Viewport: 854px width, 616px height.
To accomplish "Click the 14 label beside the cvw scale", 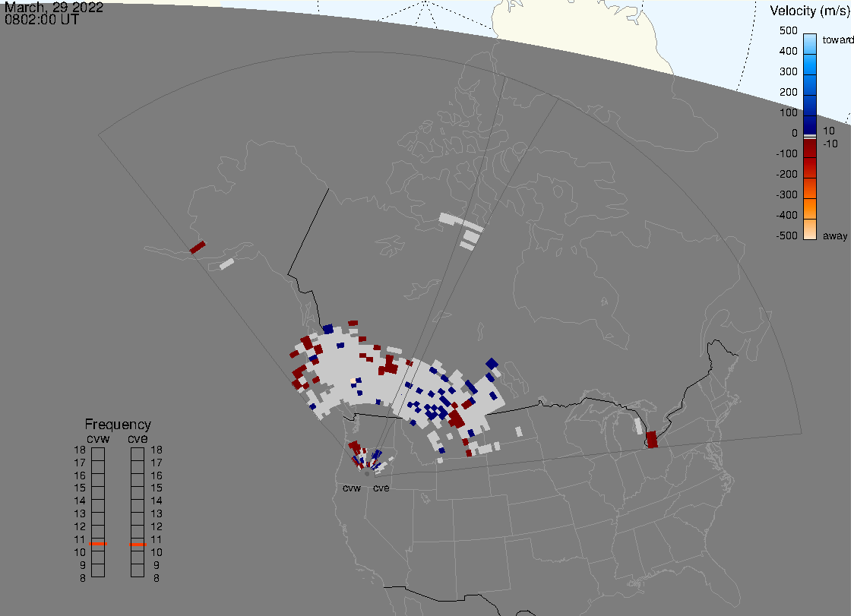I will pos(80,501).
